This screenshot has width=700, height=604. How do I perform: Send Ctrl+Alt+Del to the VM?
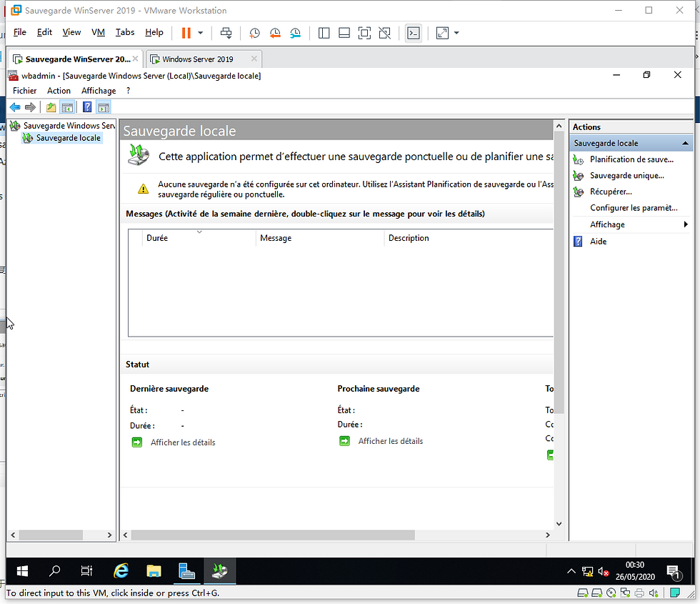coord(226,33)
